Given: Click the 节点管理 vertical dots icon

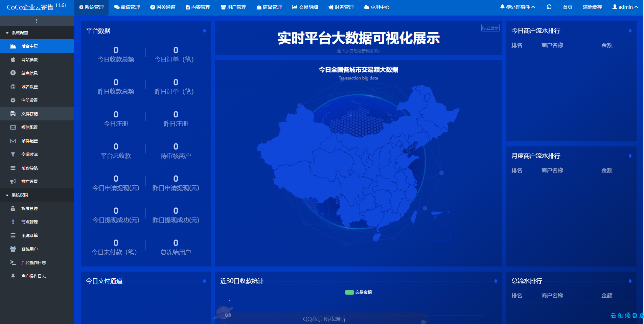Looking at the screenshot, I should [x=13, y=222].
